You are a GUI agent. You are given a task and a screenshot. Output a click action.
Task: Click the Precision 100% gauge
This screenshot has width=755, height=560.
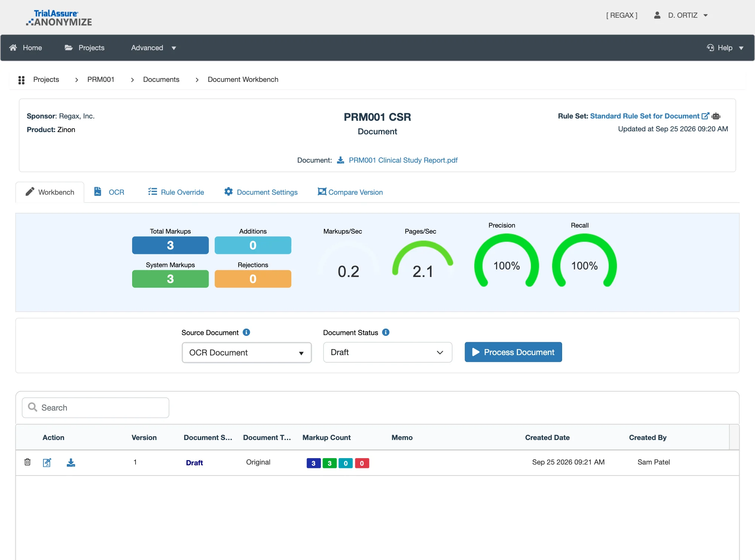point(507,260)
